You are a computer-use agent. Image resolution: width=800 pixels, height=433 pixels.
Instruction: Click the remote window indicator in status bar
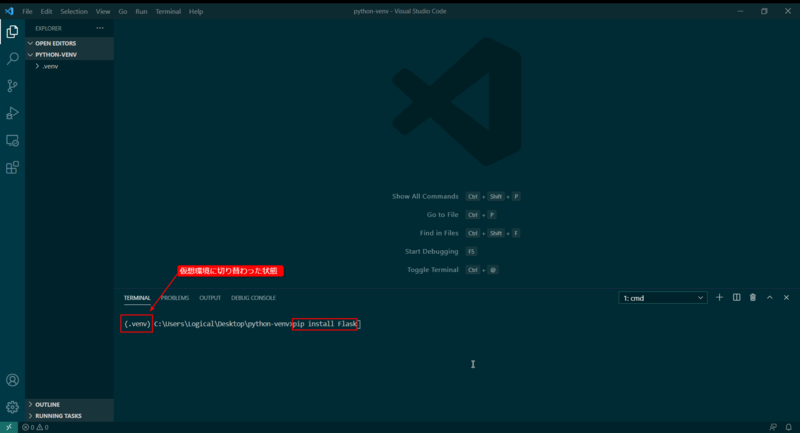click(9, 427)
